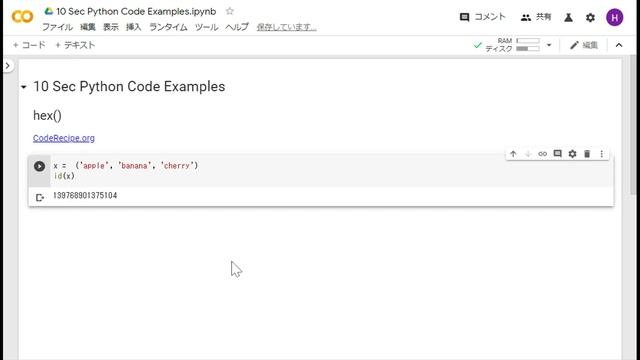Viewport: 640px width, 360px height.
Task: Click the ディスク usage bar
Action: pyautogui.click(x=528, y=49)
